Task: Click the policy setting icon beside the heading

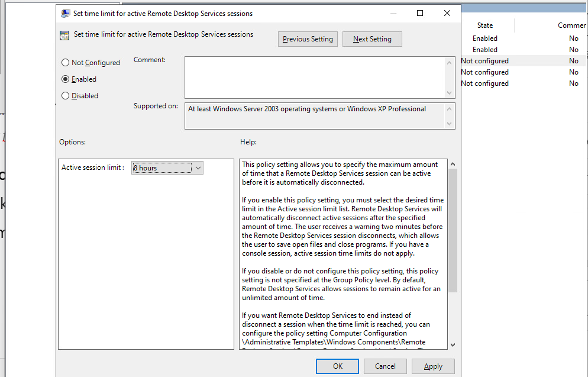Action: pyautogui.click(x=64, y=36)
